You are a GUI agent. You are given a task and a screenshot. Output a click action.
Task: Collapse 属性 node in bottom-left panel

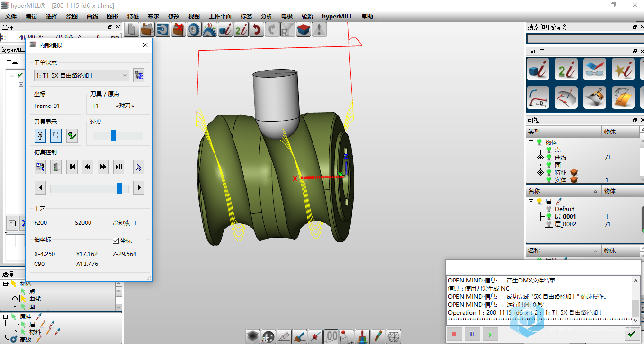pos(6,317)
